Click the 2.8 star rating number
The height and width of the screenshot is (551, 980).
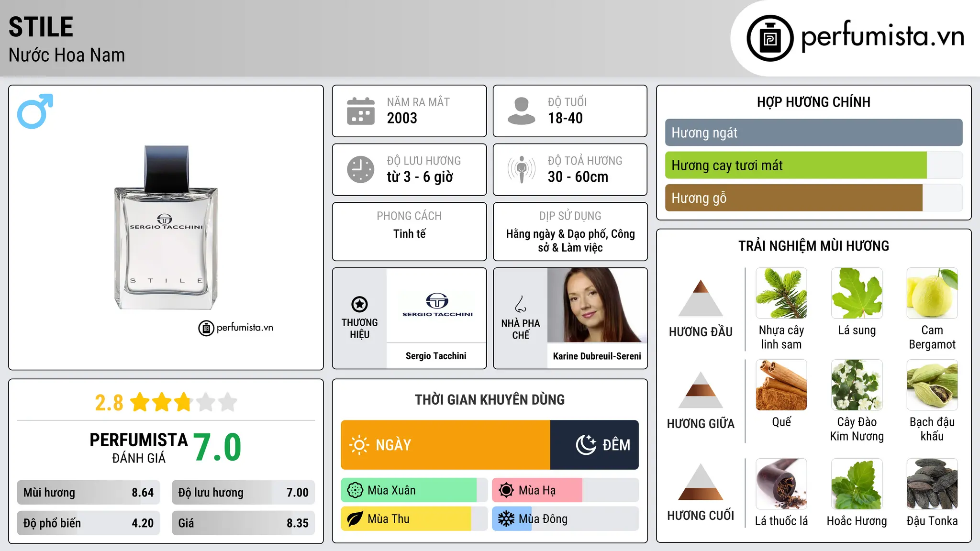tap(109, 403)
